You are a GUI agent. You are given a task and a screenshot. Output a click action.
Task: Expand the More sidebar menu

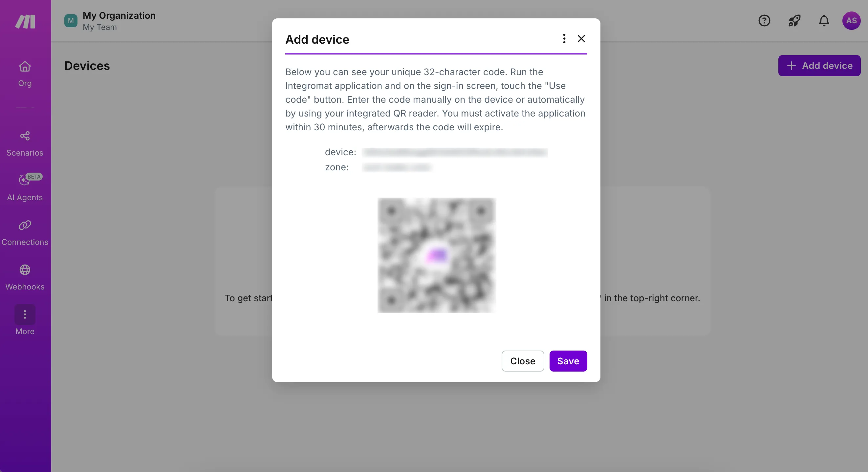tap(25, 320)
